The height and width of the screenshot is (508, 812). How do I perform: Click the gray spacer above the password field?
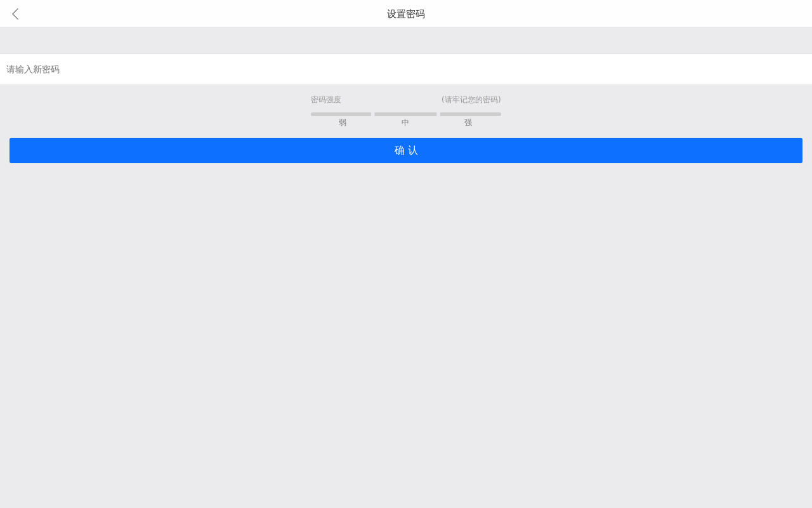tap(406, 41)
